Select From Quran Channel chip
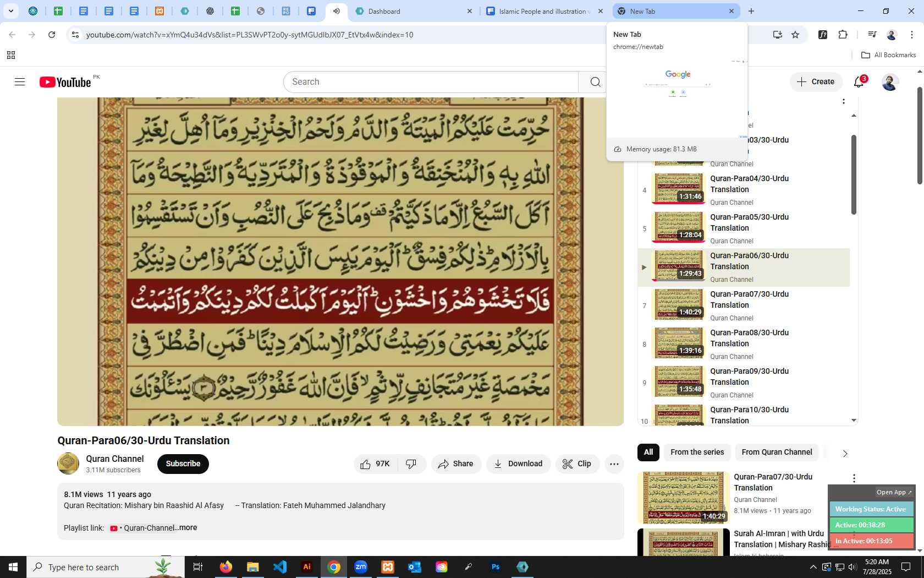 click(777, 452)
